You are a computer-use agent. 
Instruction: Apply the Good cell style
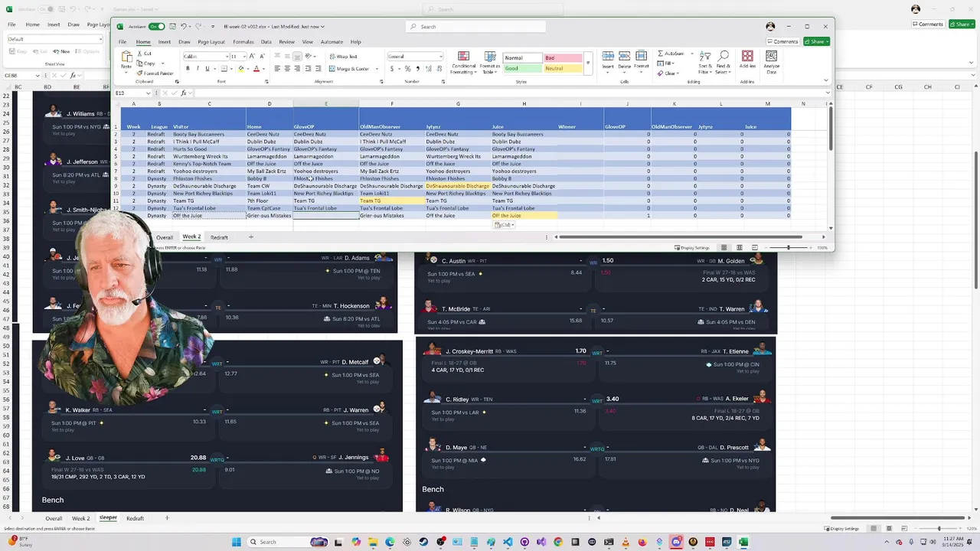[522, 68]
